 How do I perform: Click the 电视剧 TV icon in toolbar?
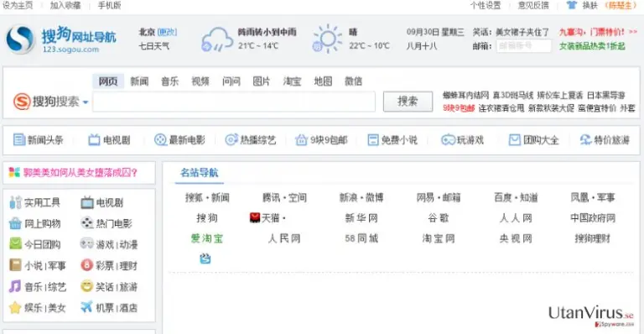click(94, 140)
